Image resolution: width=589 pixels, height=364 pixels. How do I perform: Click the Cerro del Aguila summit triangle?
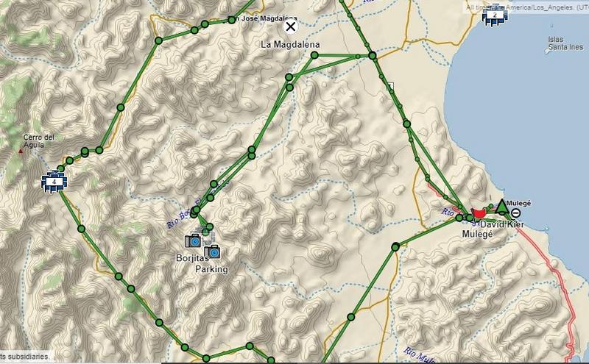tap(21, 151)
